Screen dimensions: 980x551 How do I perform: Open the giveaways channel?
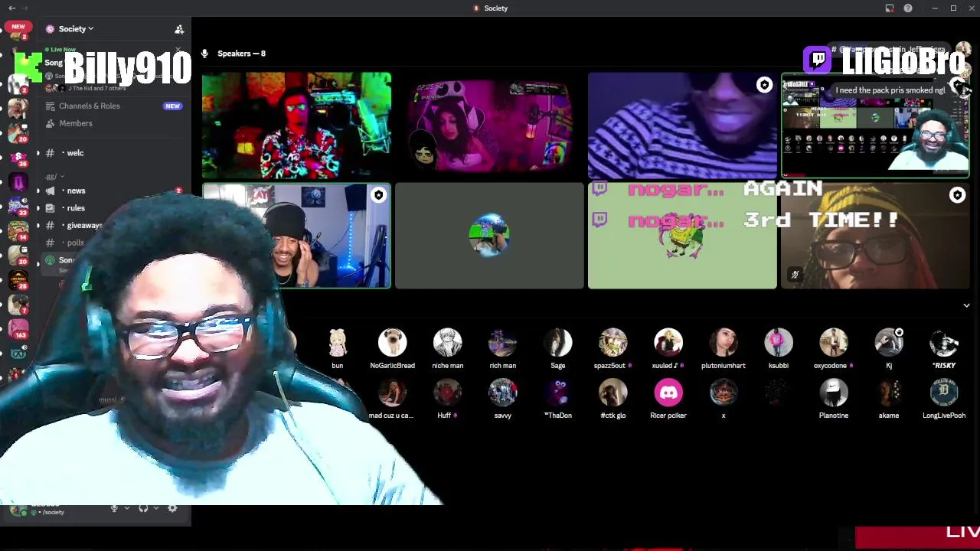84,226
